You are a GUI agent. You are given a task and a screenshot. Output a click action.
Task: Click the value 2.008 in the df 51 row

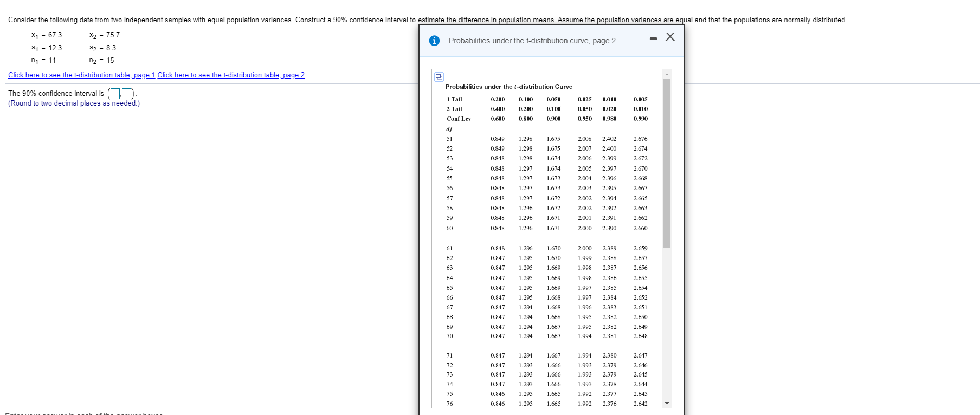point(585,139)
